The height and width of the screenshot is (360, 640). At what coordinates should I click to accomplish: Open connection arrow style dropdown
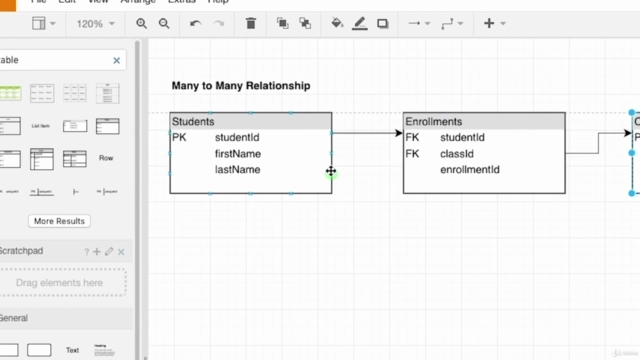pyautogui.click(x=420, y=24)
